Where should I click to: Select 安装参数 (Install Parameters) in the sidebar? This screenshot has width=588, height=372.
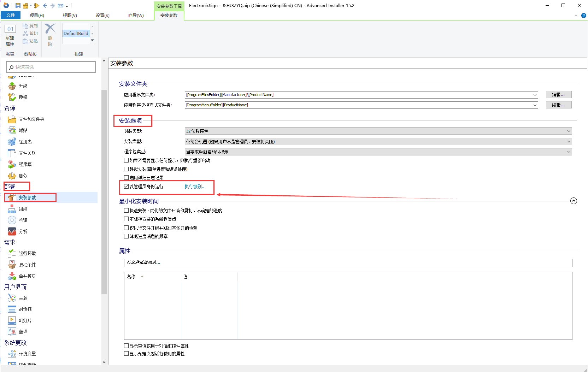click(27, 197)
